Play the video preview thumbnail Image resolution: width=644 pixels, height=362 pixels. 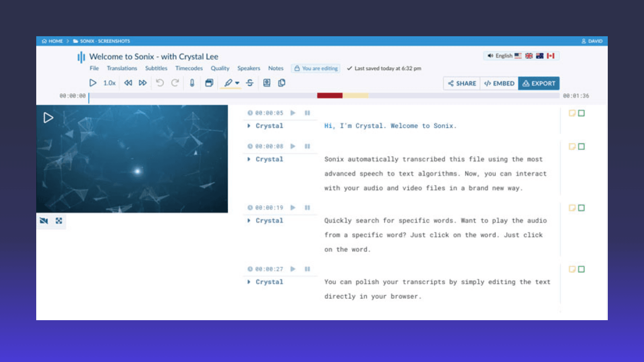click(48, 118)
